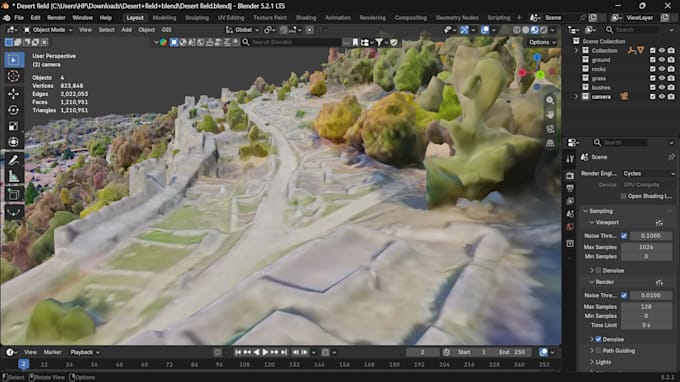Adjust Viewport Max Samples field 1024
This screenshot has height=382, width=680.
tap(646, 247)
